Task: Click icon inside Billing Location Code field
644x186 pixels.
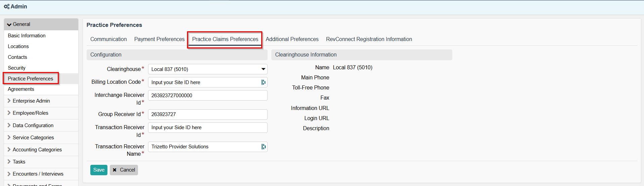Action: tap(263, 82)
